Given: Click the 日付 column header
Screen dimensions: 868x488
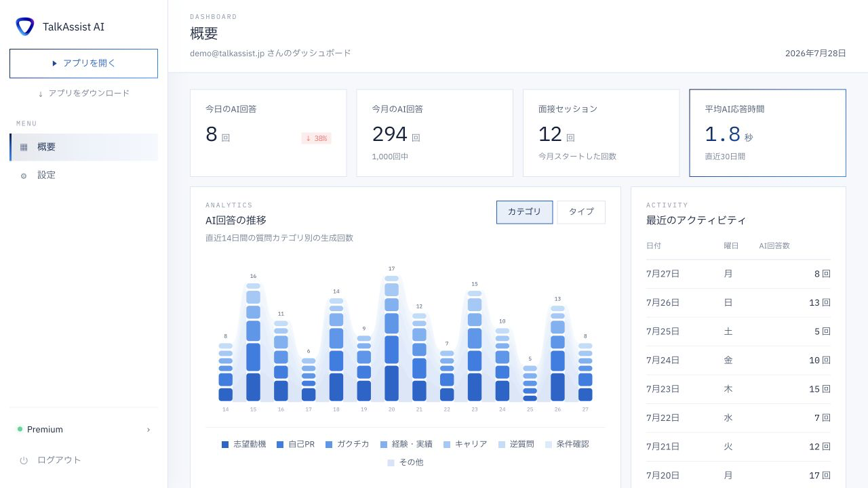Looking at the screenshot, I should tap(654, 246).
